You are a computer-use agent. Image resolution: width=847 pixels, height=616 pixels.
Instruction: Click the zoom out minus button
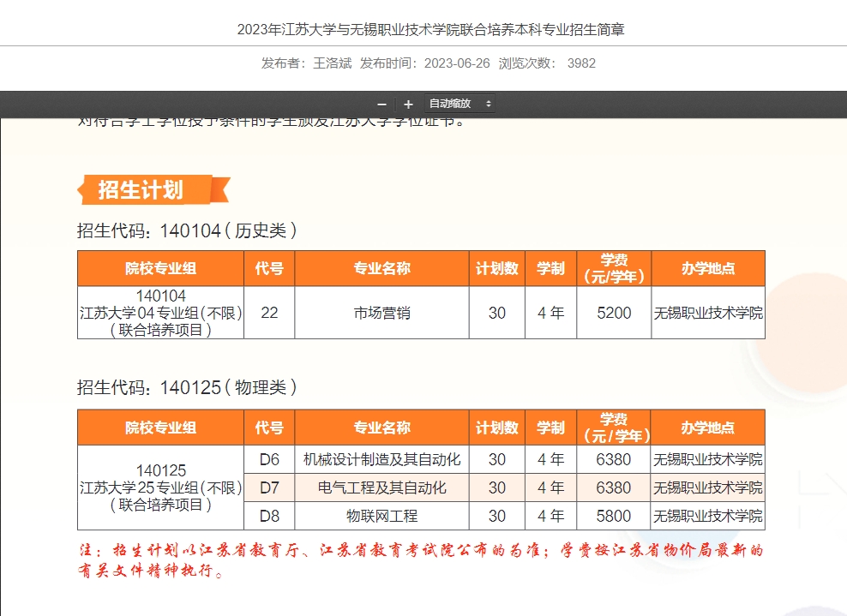pyautogui.click(x=381, y=104)
